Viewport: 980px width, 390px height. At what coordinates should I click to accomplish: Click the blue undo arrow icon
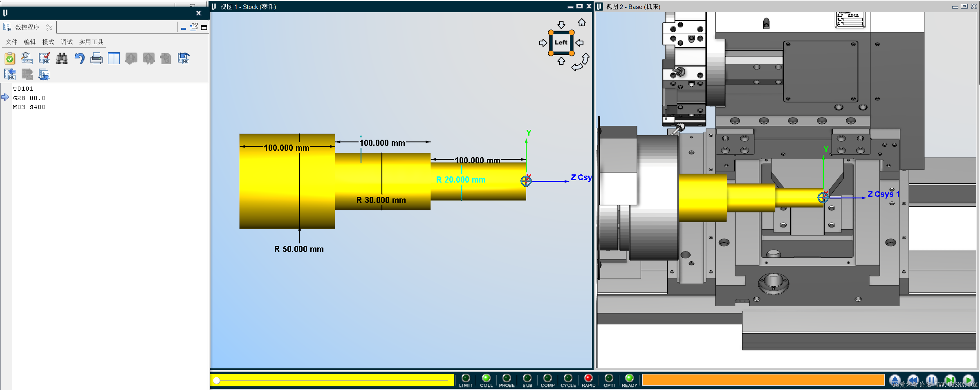click(79, 59)
